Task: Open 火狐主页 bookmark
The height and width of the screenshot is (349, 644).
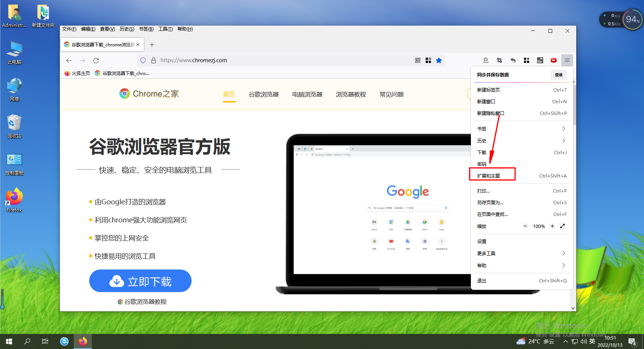Action: click(x=77, y=73)
